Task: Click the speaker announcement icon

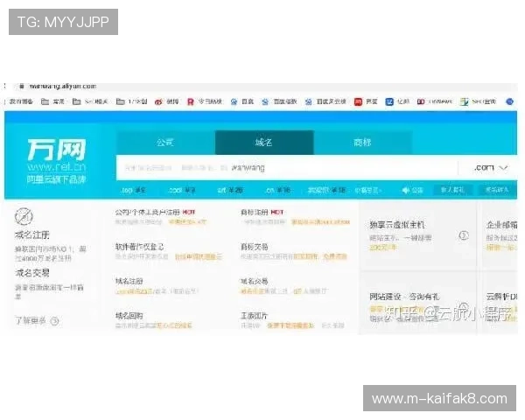Action: [405, 190]
